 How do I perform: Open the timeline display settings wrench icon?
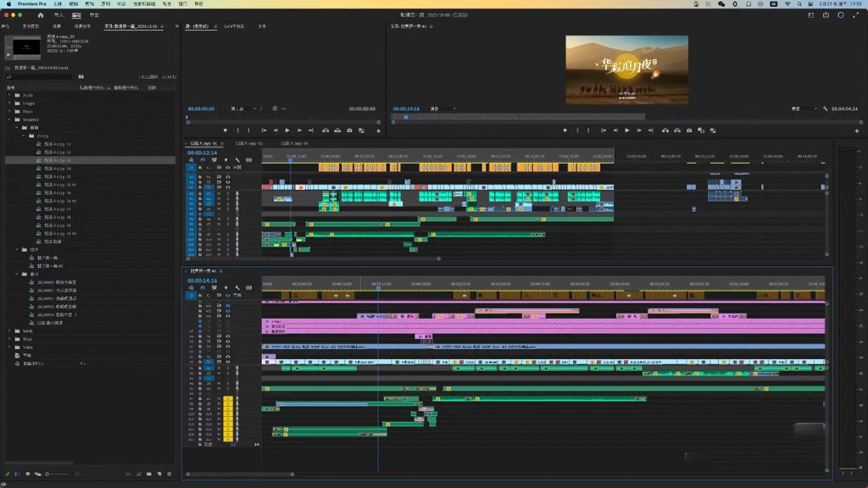(237, 287)
